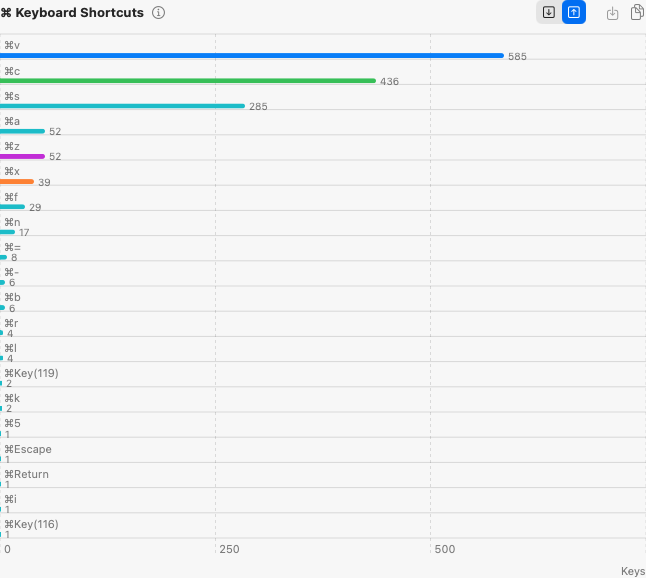Click the 436 value label

389,82
